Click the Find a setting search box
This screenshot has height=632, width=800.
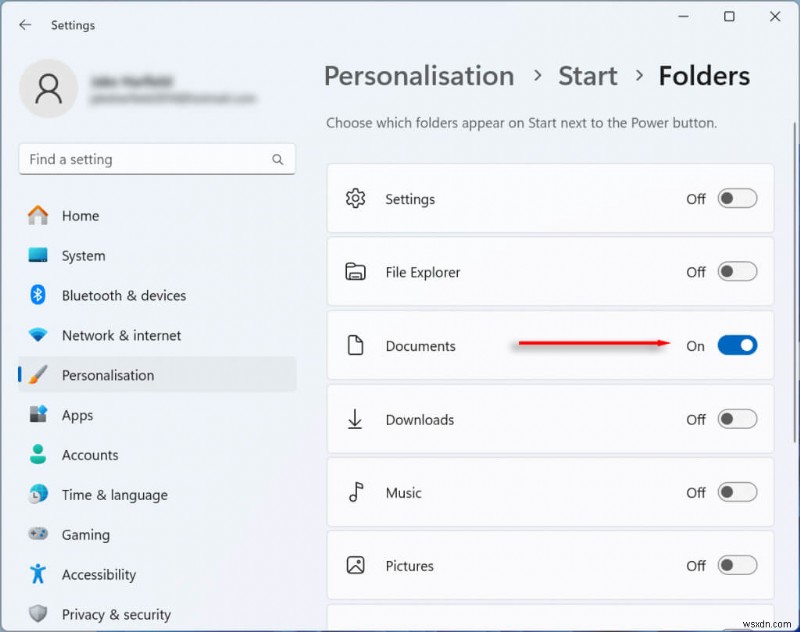[157, 159]
